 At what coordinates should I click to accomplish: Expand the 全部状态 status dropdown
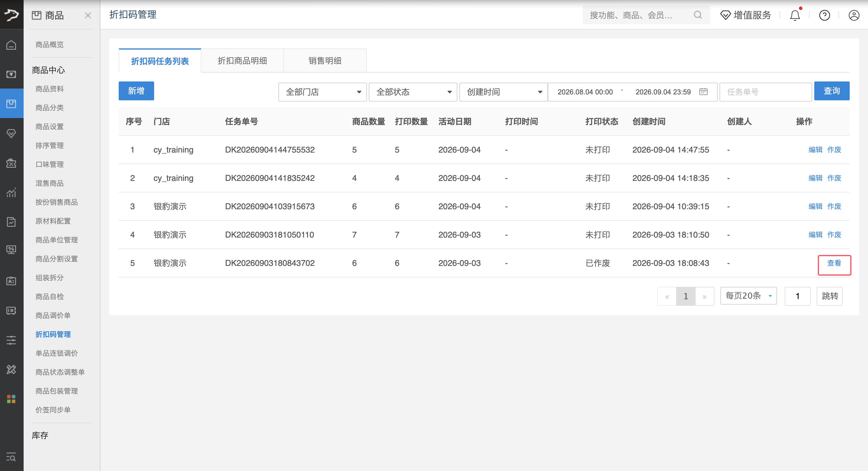click(413, 92)
